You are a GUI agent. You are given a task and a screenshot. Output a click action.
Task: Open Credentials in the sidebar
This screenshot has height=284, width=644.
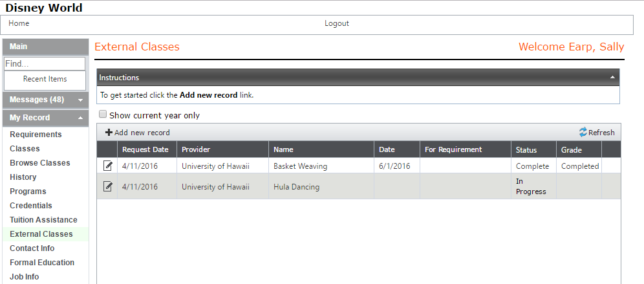point(31,206)
